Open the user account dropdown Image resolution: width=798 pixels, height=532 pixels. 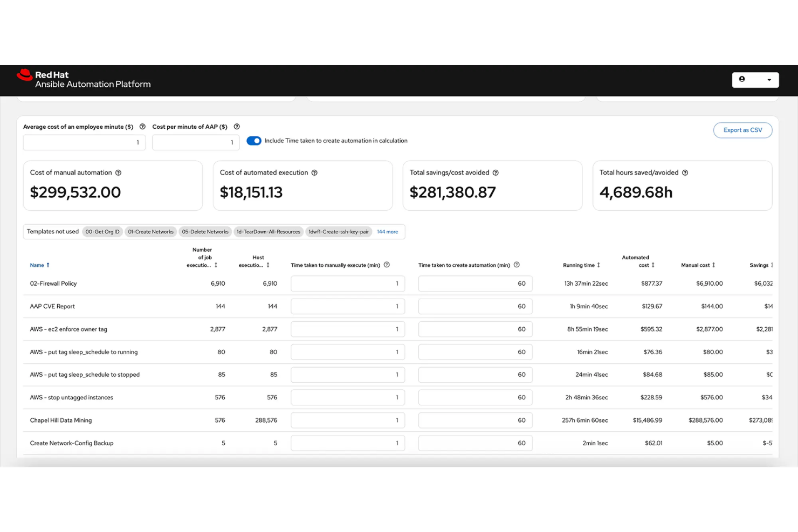pyautogui.click(x=769, y=80)
